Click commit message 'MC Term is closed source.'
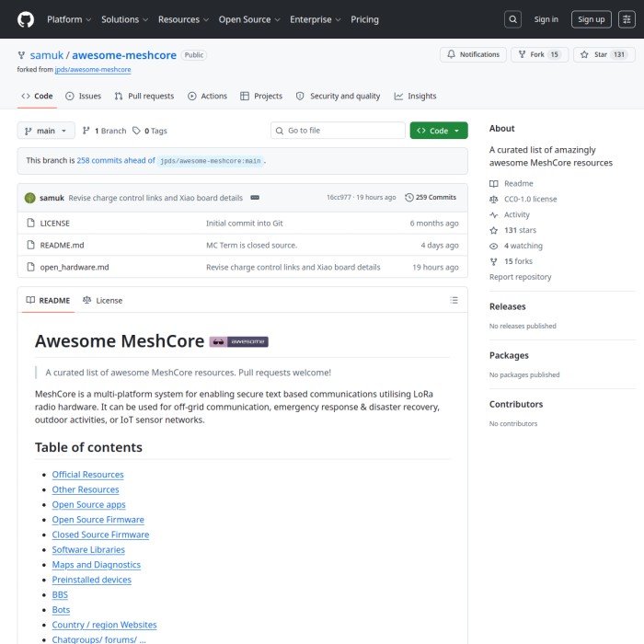The height and width of the screenshot is (644, 644). pos(251,246)
